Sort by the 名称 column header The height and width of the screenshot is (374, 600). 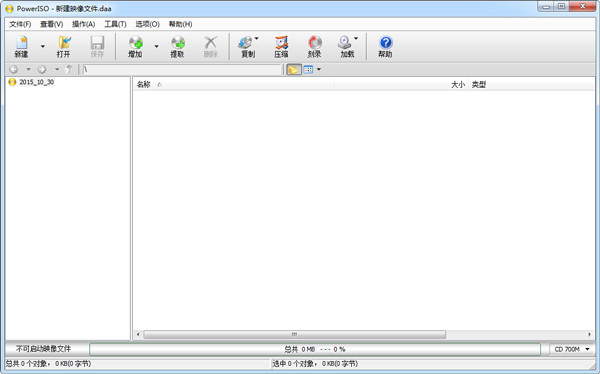click(x=234, y=85)
